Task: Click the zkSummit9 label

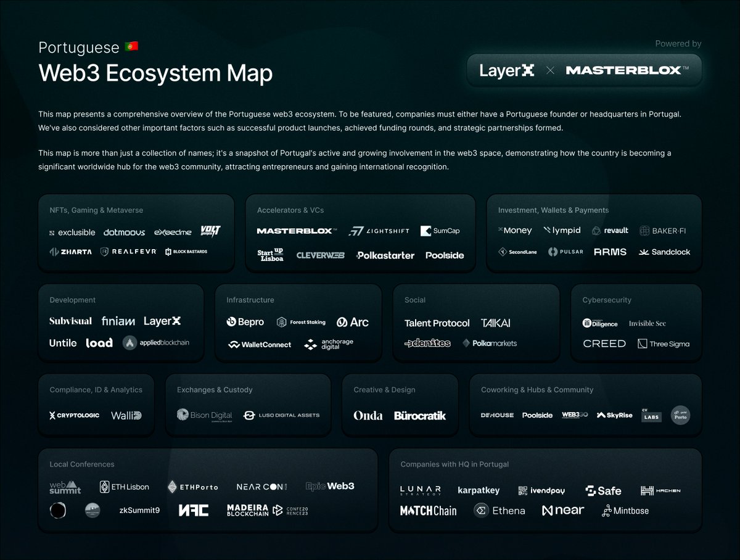Action: click(139, 510)
